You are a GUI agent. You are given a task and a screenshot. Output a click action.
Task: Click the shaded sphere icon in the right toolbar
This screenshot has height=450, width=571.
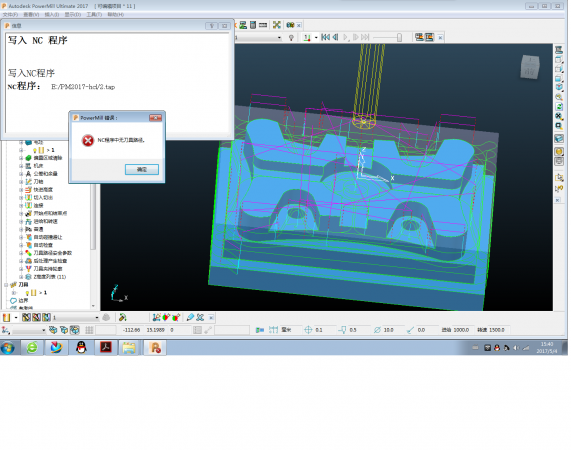pos(559,151)
